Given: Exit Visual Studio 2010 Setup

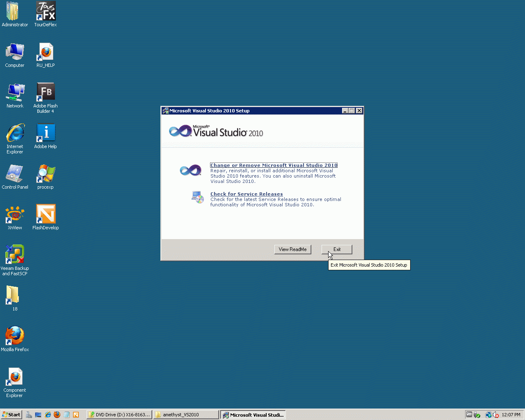Looking at the screenshot, I should tap(337, 249).
